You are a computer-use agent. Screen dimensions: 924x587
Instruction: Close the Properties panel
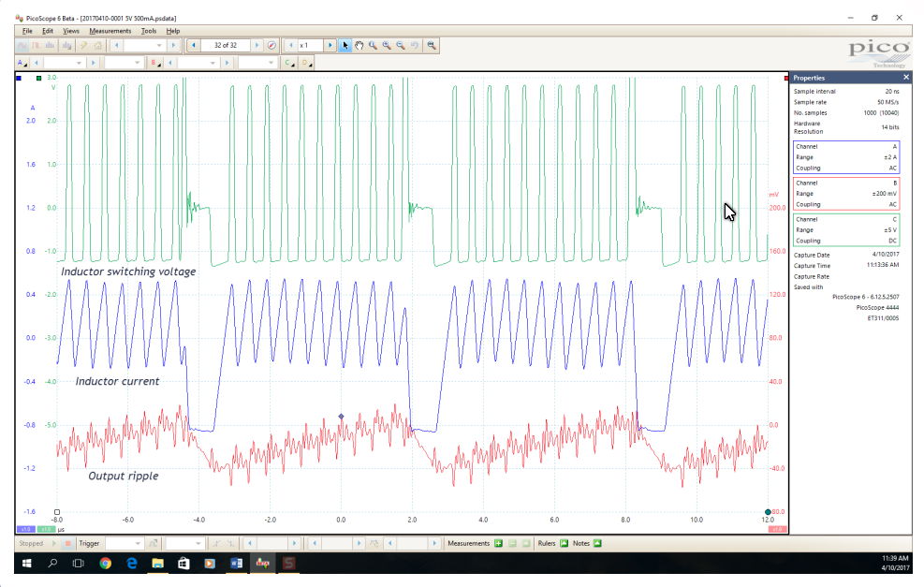905,78
